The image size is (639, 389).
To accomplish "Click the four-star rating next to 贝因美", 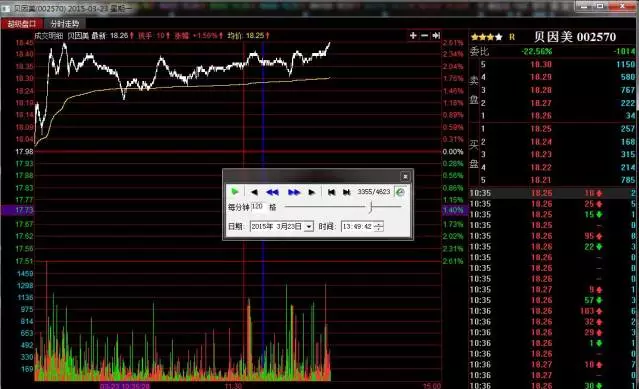I will [x=487, y=37].
